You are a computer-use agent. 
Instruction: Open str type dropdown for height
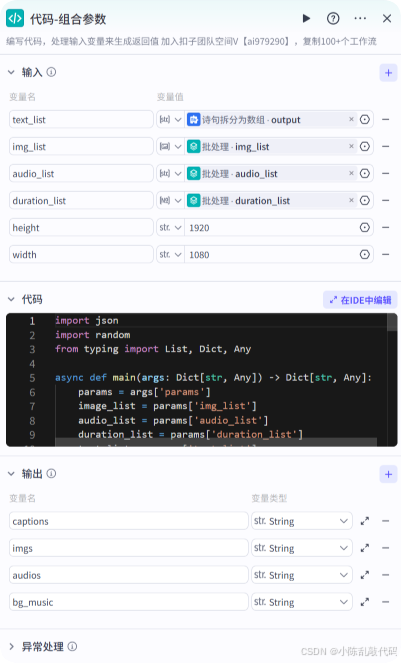coord(170,228)
